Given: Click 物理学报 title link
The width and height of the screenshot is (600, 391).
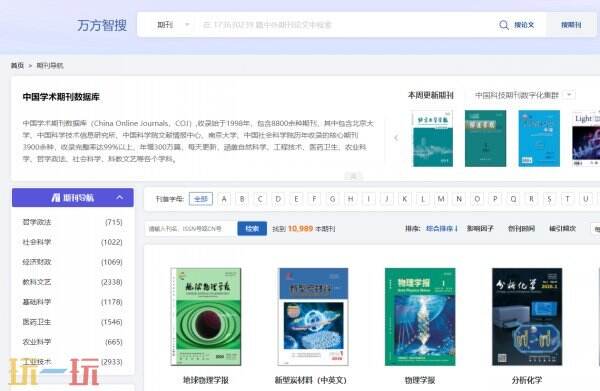Looking at the screenshot, I should (420, 380).
